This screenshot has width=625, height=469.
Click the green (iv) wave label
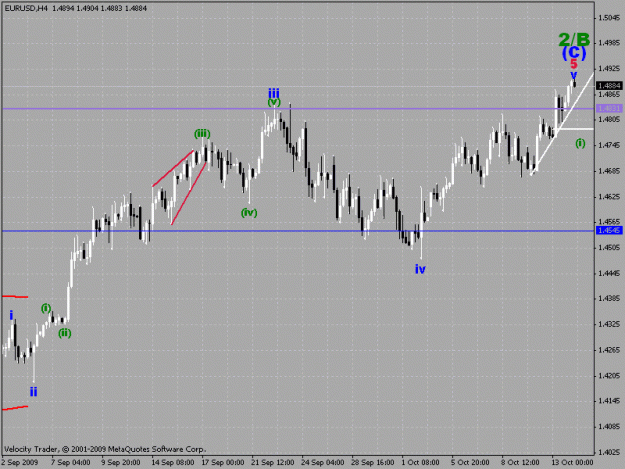249,212
